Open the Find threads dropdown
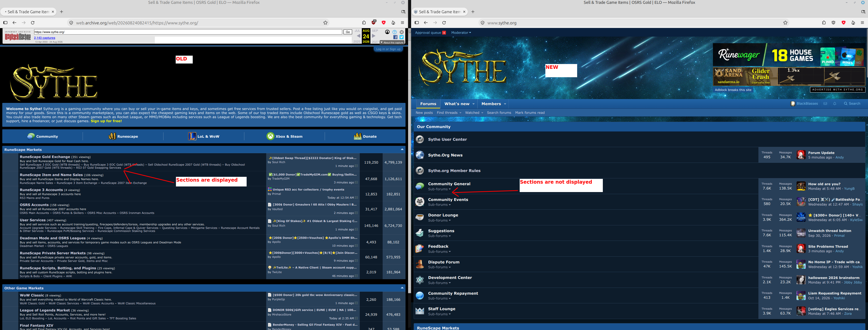This screenshot has height=330, width=868. (449, 113)
